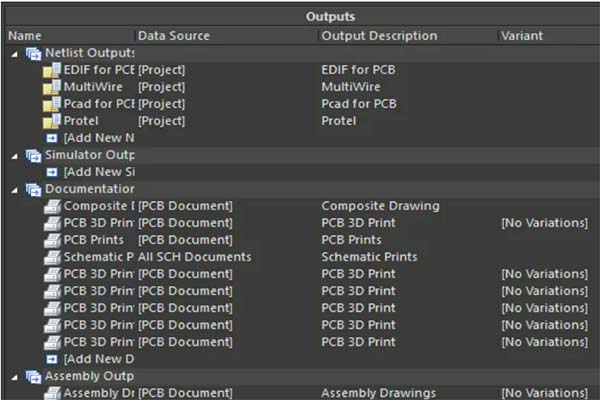
Task: Select the Schematic Prints 'All SCH Documents' data source
Action: 195,257
